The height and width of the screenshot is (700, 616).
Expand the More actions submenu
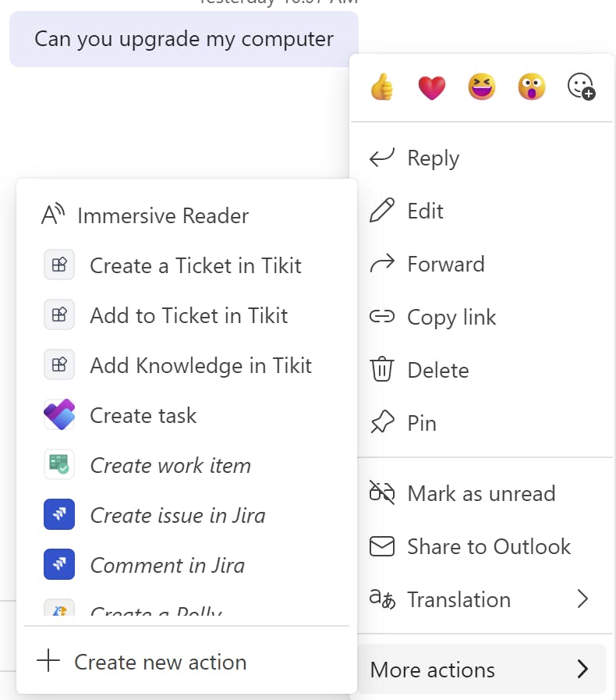click(x=481, y=670)
